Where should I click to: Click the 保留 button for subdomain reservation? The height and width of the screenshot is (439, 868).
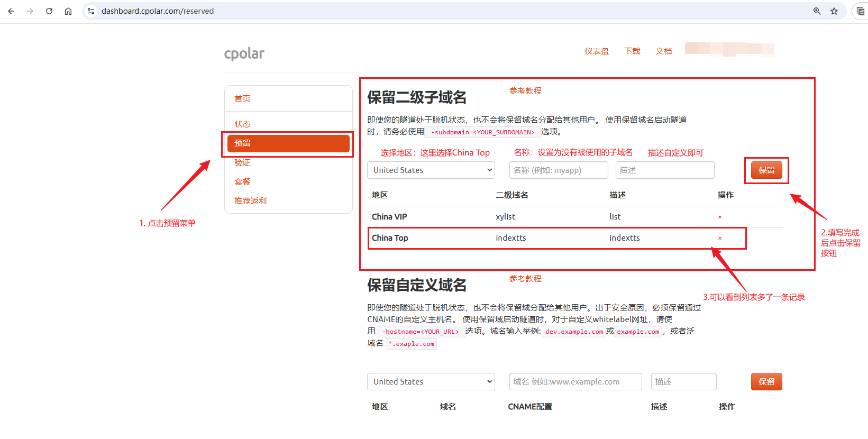(x=766, y=170)
